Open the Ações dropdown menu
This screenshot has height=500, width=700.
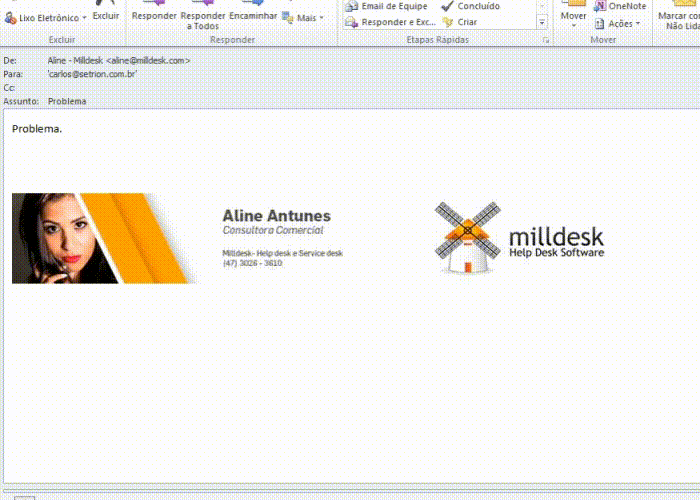[618, 24]
